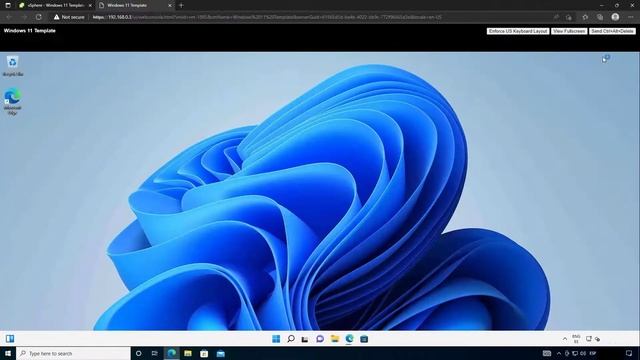Open File Explorer on host taskbar
The image size is (640, 360).
point(188,353)
